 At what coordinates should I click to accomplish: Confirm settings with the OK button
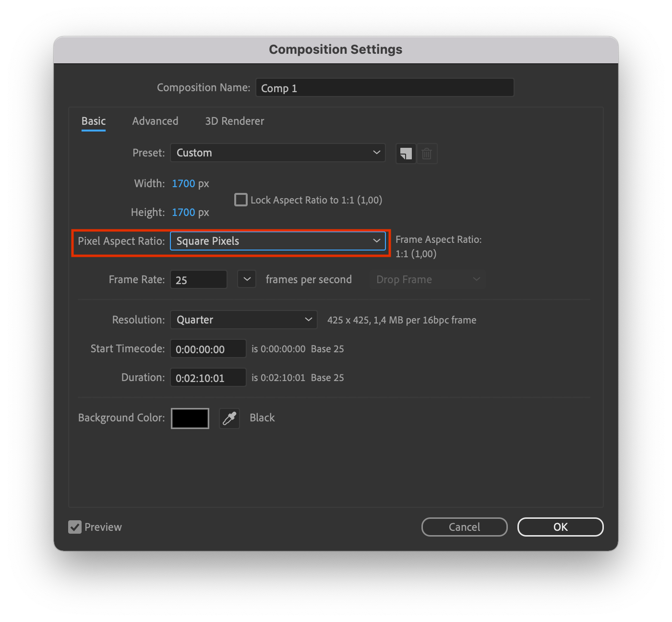560,527
